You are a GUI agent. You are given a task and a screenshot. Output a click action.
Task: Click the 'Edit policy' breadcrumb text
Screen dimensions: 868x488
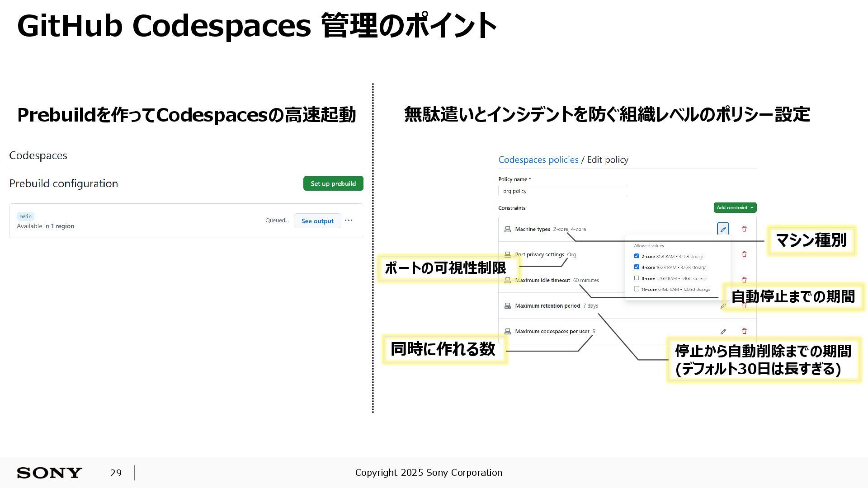[608, 160]
